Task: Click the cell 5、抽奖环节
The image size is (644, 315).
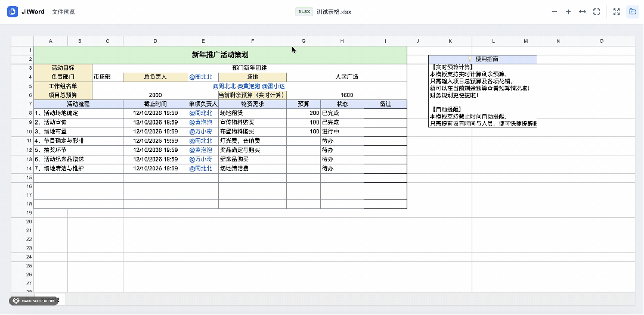Action: pos(79,150)
